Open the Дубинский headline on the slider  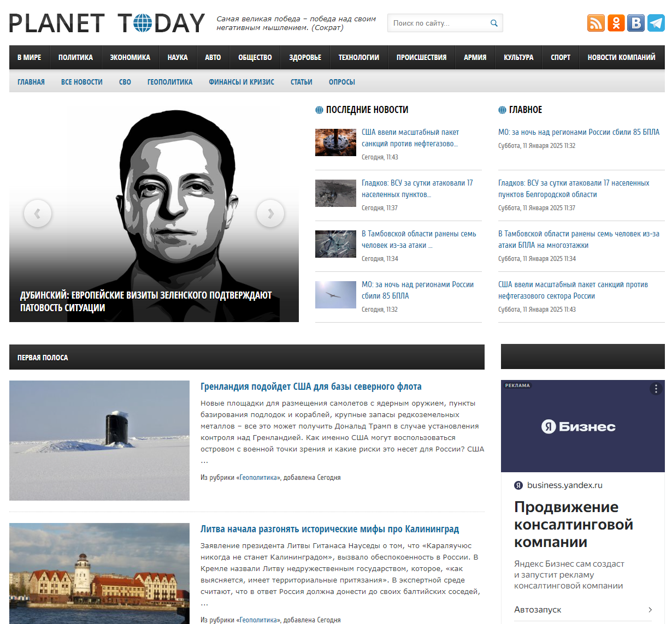pos(146,301)
